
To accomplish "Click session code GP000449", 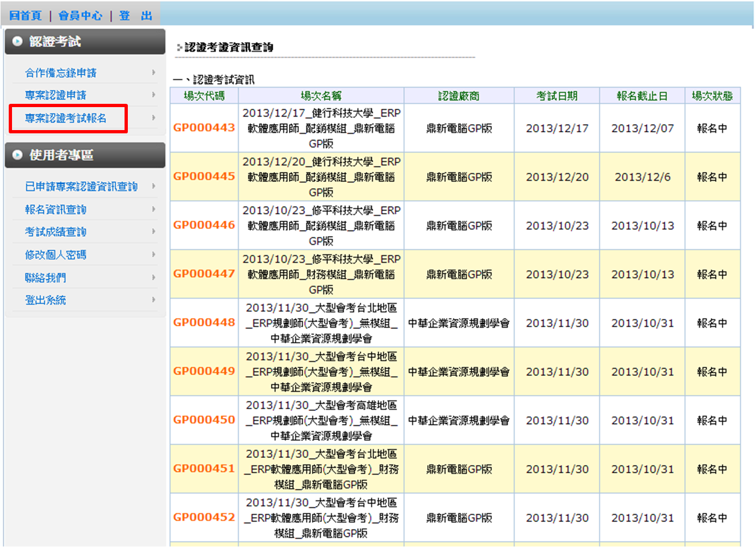I will pos(204,371).
